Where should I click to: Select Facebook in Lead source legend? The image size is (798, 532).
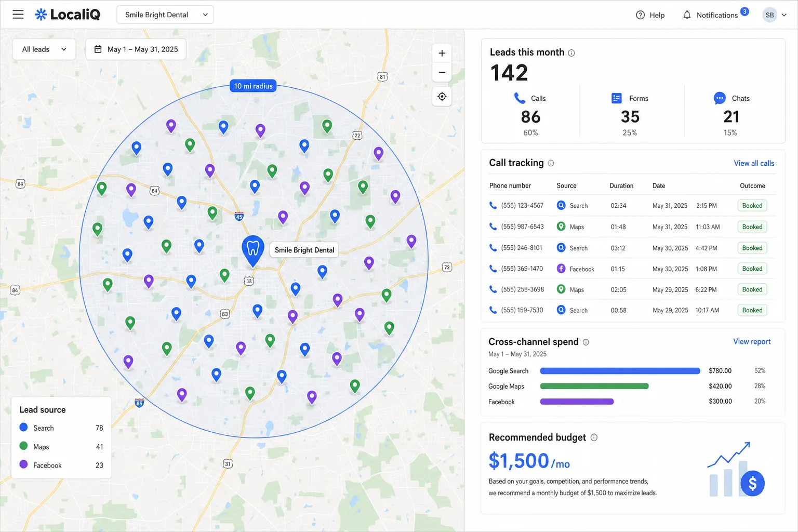click(x=61, y=465)
